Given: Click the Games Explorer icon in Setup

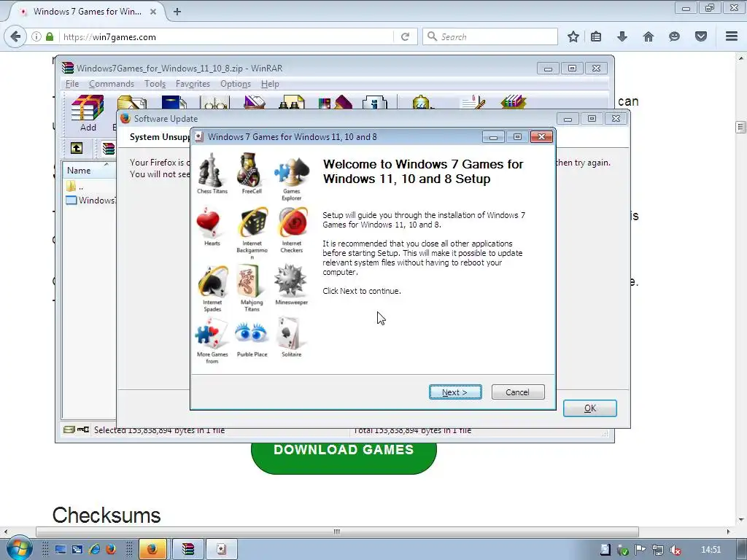Looking at the screenshot, I should pyautogui.click(x=291, y=178).
